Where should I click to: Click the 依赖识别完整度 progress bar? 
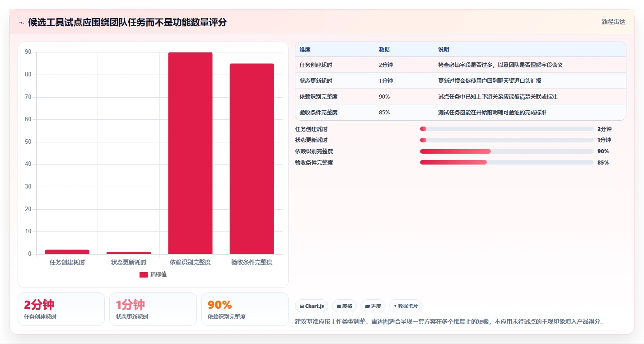click(x=507, y=151)
